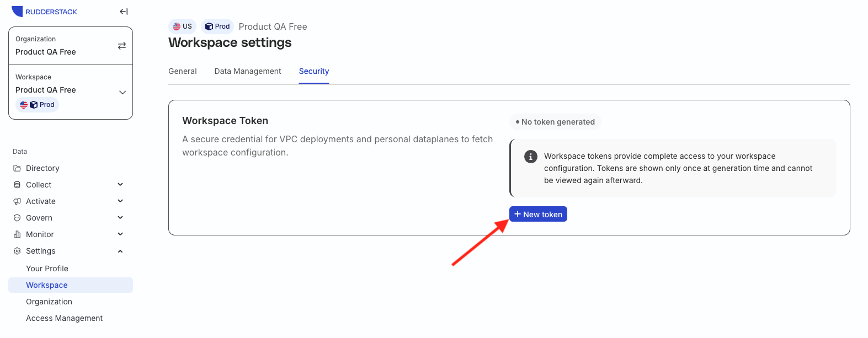Open Your Profile settings
Image resolution: width=868 pixels, height=338 pixels.
coord(47,269)
